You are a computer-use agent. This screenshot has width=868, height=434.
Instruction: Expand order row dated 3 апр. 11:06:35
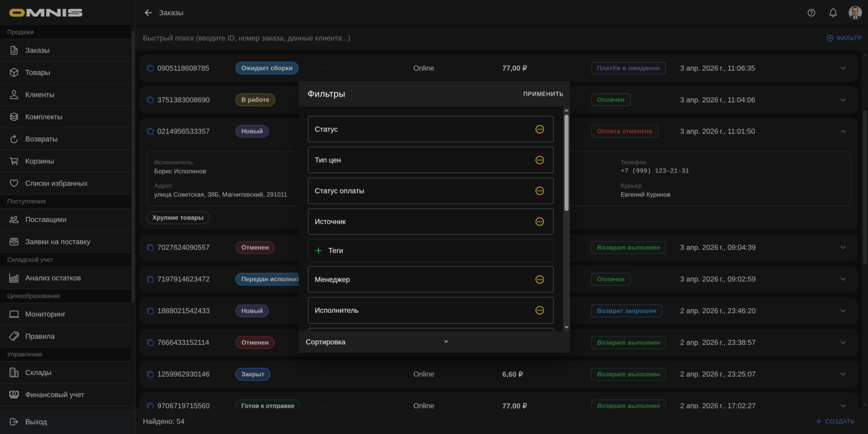coord(843,68)
